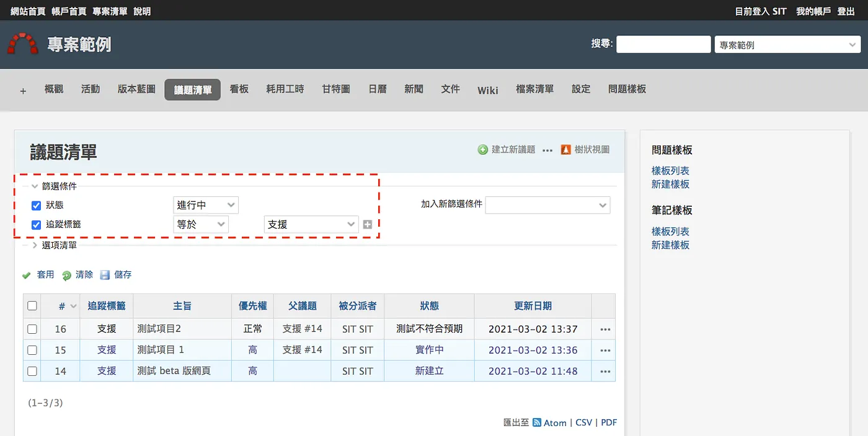This screenshot has height=436, width=868.
Task: Open the 進行中 status operator dropdown
Action: pos(206,205)
